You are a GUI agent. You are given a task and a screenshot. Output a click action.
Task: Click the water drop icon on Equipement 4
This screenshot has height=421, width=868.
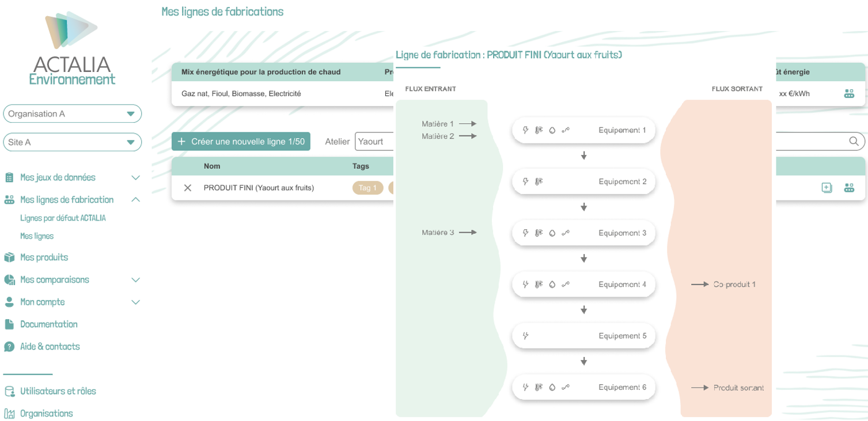click(x=552, y=284)
